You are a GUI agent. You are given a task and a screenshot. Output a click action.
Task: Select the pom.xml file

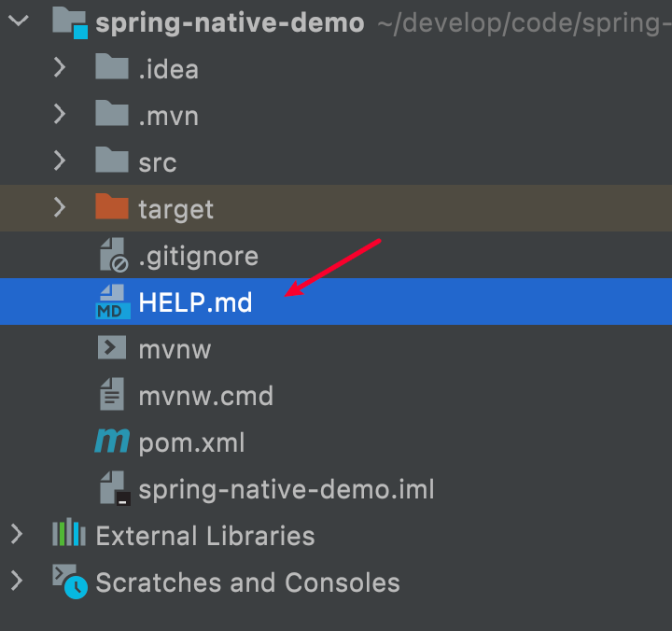(191, 442)
